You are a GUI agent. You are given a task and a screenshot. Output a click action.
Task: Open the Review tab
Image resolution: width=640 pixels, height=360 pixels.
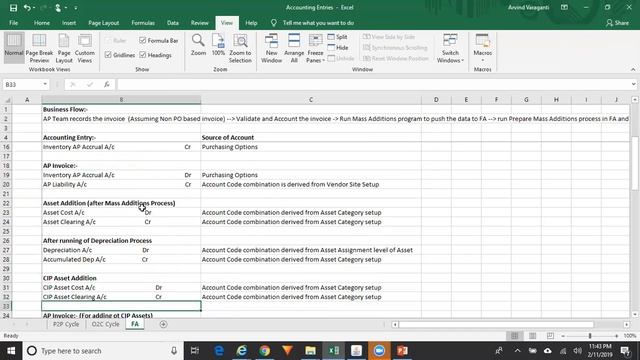point(200,23)
